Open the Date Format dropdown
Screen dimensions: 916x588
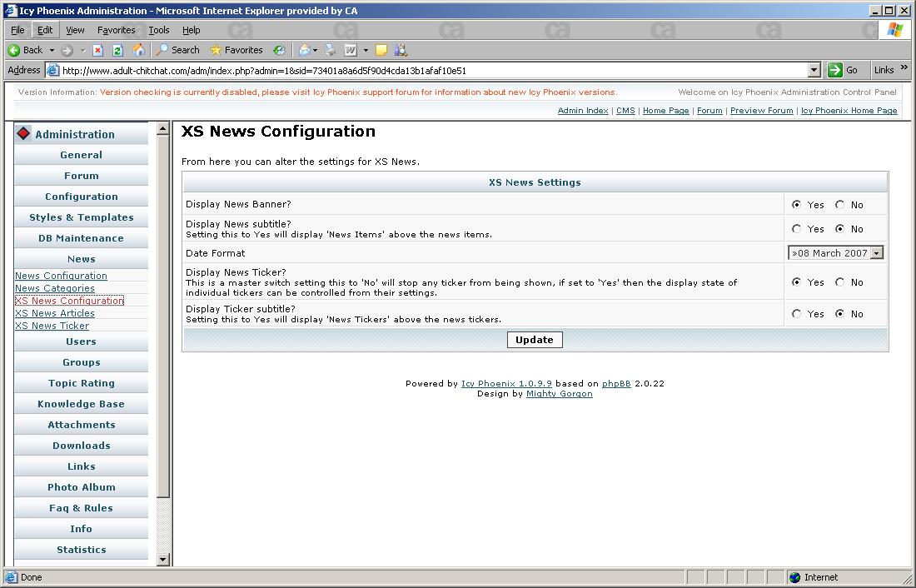pyautogui.click(x=876, y=253)
